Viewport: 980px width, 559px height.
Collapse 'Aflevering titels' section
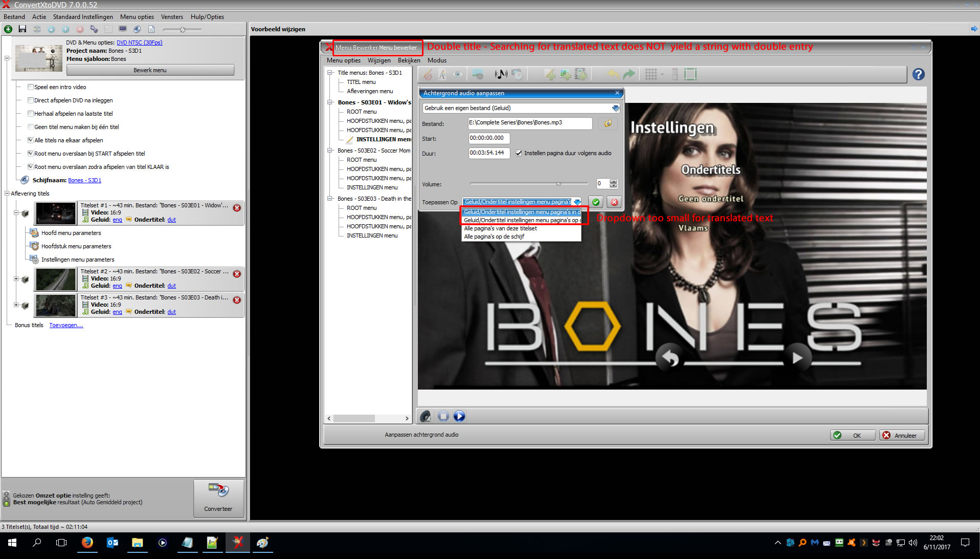pos(7,193)
